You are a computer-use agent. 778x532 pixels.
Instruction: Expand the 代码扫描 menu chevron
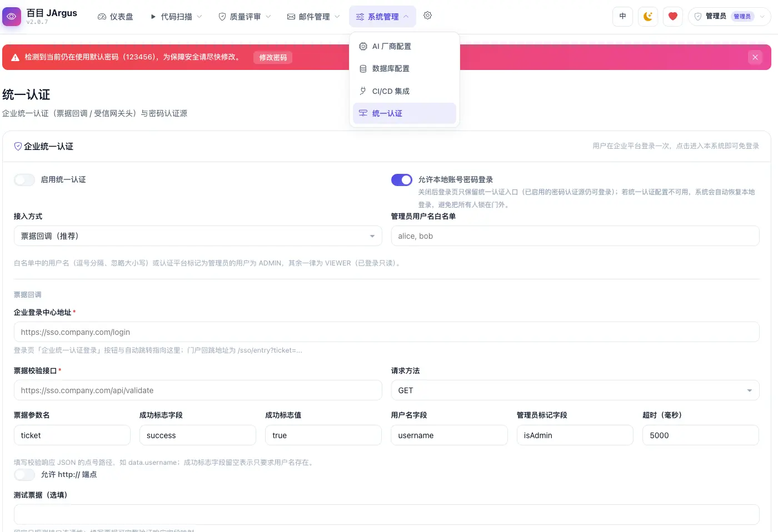click(x=200, y=17)
